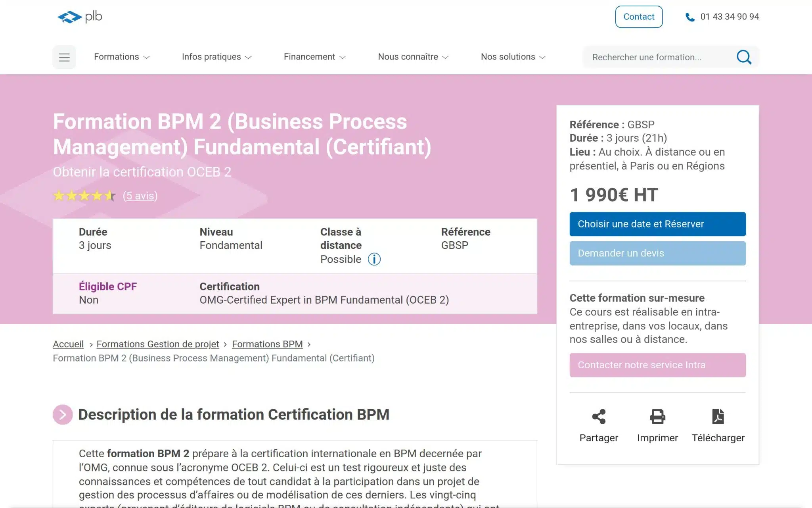Screen dimensions: 812x508
Task: Expand the Nous connaître dropdown
Action: click(413, 57)
